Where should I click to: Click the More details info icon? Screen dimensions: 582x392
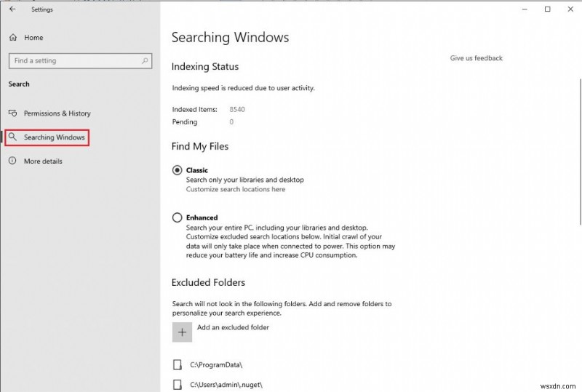[12, 161]
